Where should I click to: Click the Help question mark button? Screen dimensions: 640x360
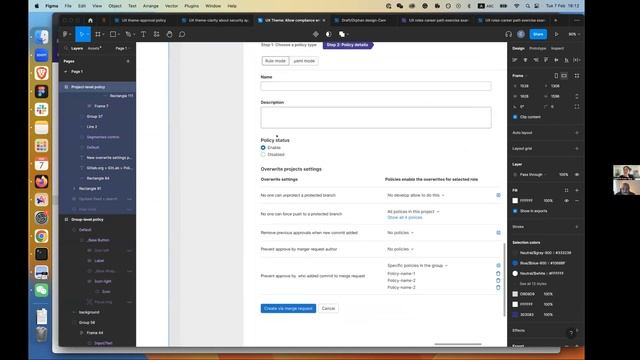click(x=571, y=333)
